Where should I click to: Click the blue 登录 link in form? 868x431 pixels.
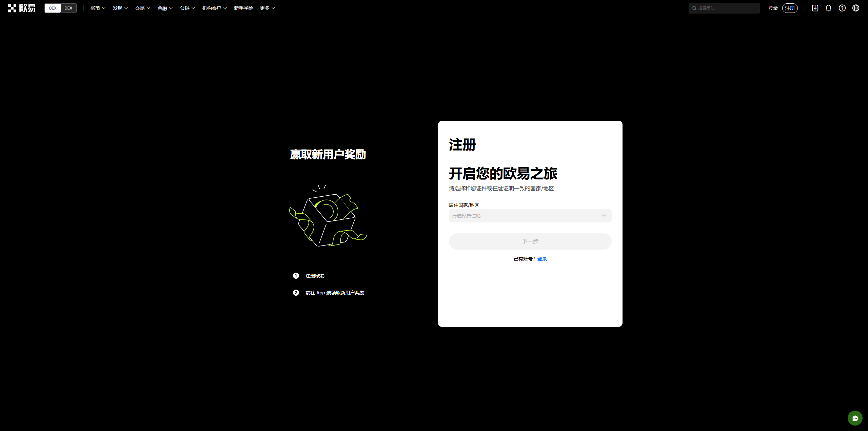(x=542, y=259)
